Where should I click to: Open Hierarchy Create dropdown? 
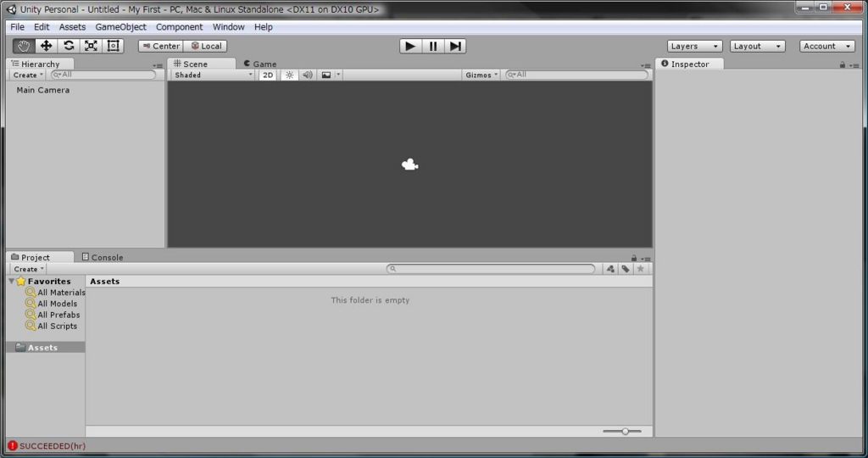click(28, 75)
